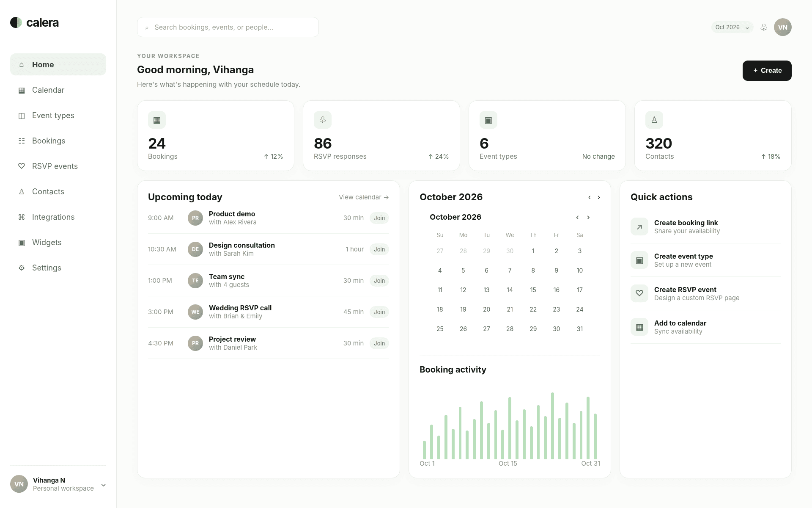Click the DE avatar for Design consultation
812x508 pixels.
click(x=195, y=249)
